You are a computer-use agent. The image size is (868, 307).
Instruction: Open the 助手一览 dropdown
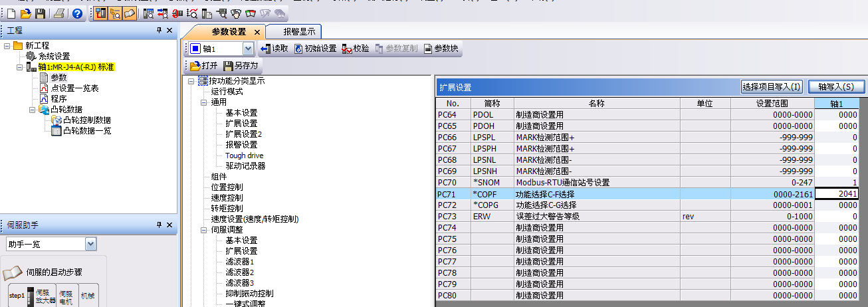pyautogui.click(x=91, y=245)
